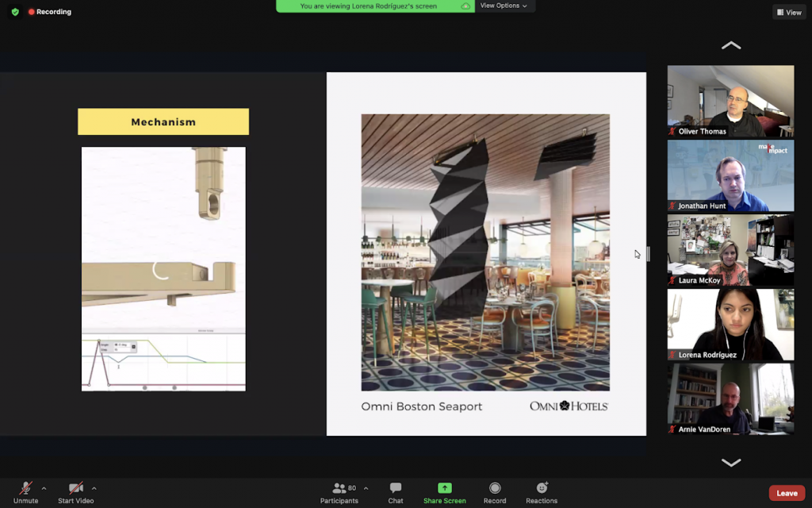Click the green Share Screen icon
Viewport: 812px width, 508px height.
(x=445, y=488)
